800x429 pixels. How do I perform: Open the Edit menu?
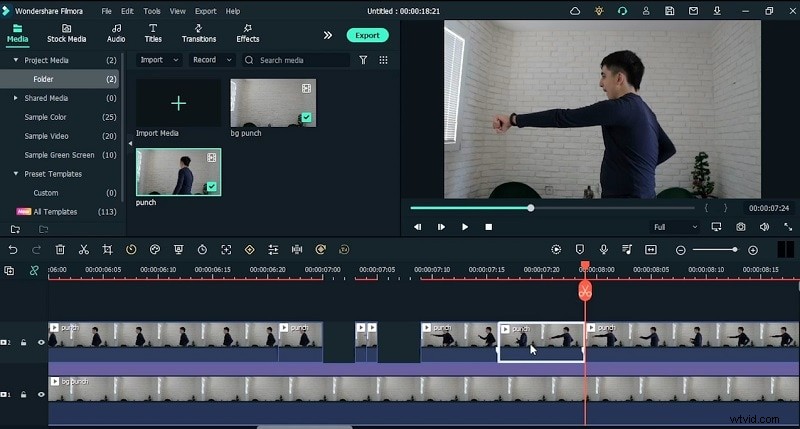(x=127, y=11)
